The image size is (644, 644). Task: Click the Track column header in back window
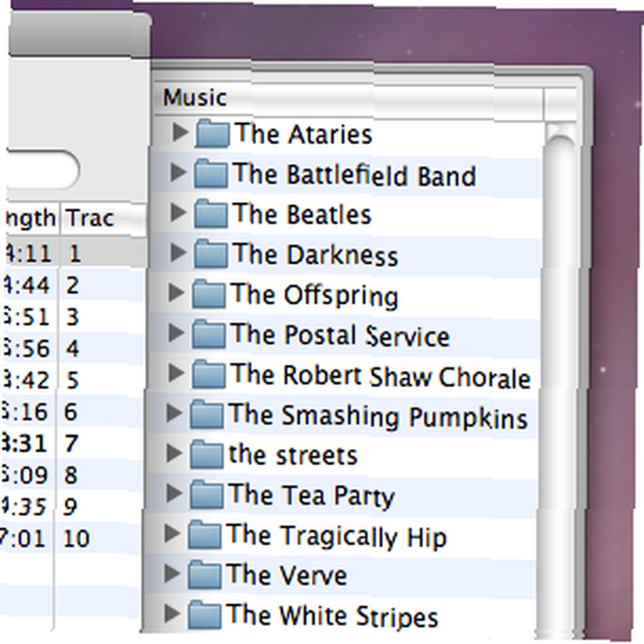click(x=104, y=218)
